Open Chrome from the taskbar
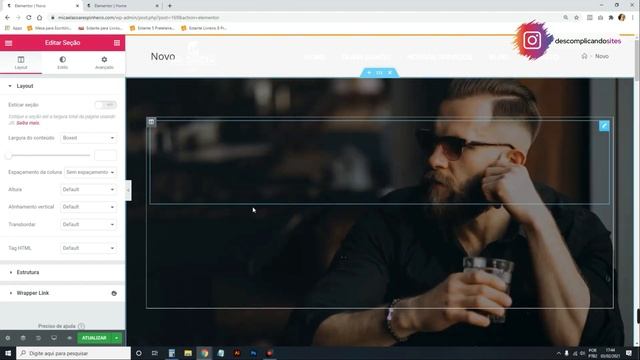The width and height of the screenshot is (640, 360). pos(204,353)
